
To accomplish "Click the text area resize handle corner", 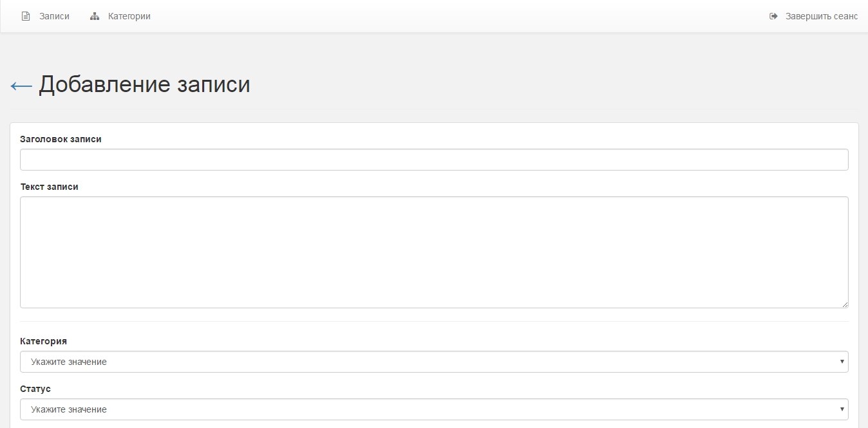I will [x=845, y=304].
